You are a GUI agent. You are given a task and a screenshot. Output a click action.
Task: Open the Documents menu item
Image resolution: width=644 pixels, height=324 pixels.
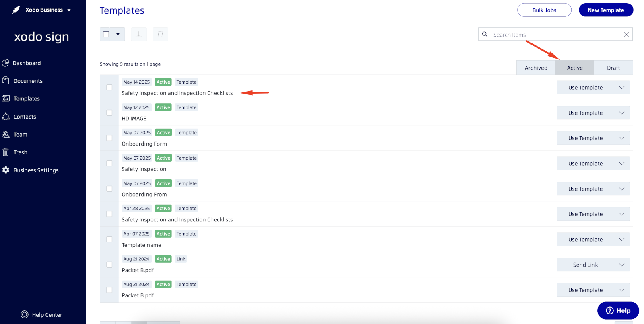tap(28, 81)
